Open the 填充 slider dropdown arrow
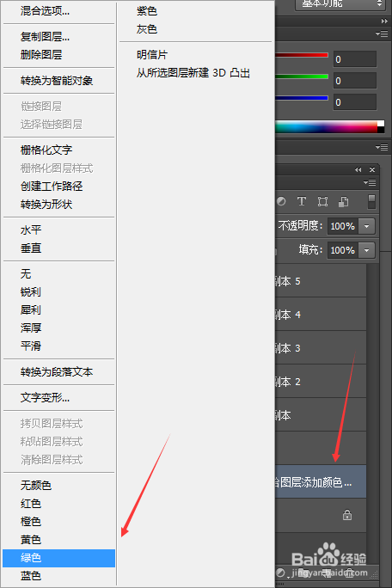Screen dimensions: 392x588 [x=366, y=250]
